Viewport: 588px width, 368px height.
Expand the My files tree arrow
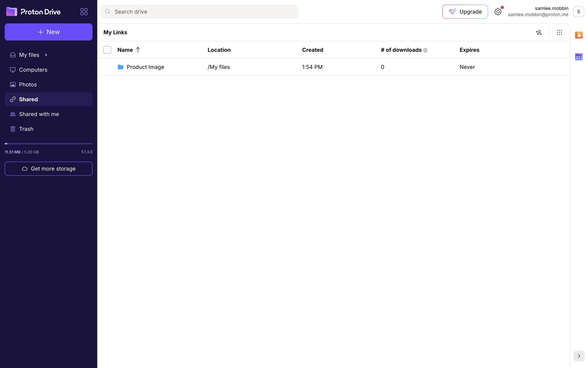(46, 55)
